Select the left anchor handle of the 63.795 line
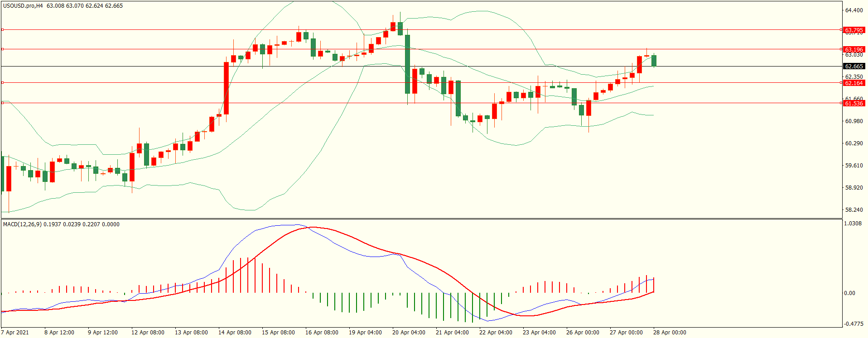 coord(2,30)
